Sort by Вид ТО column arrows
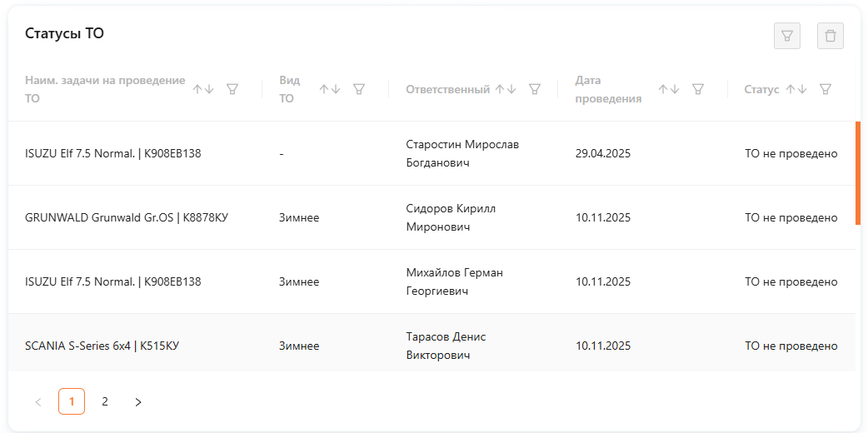 (x=330, y=89)
